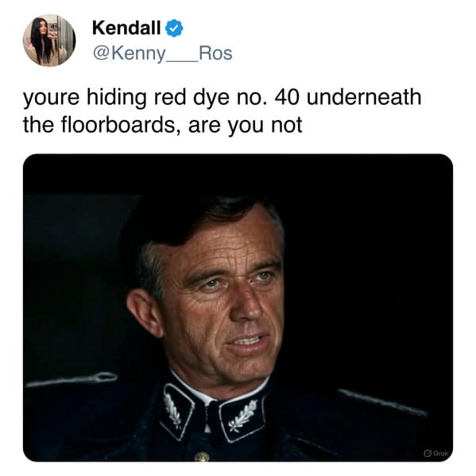Click the right collar leaf insignia
The width and height of the screenshot is (476, 476).
(x=242, y=416)
